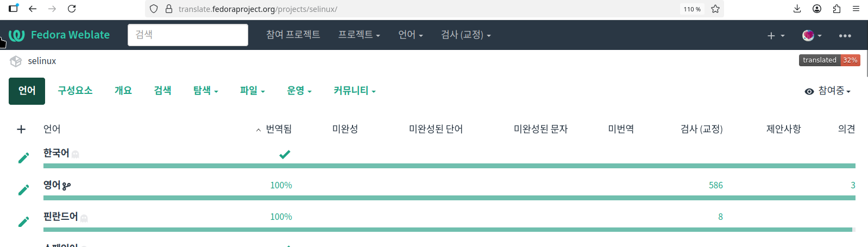868x247 pixels.
Task: Click the browser reload icon
Action: point(72,9)
